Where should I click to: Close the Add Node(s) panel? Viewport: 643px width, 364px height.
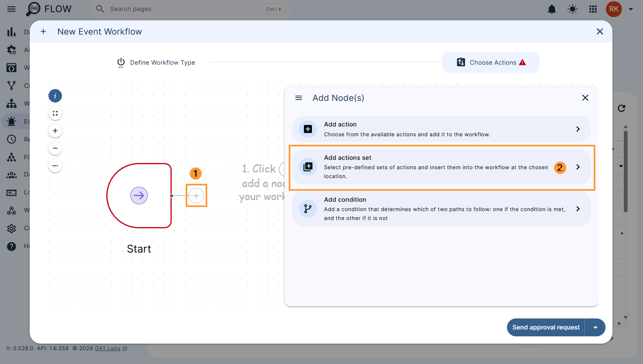(585, 98)
